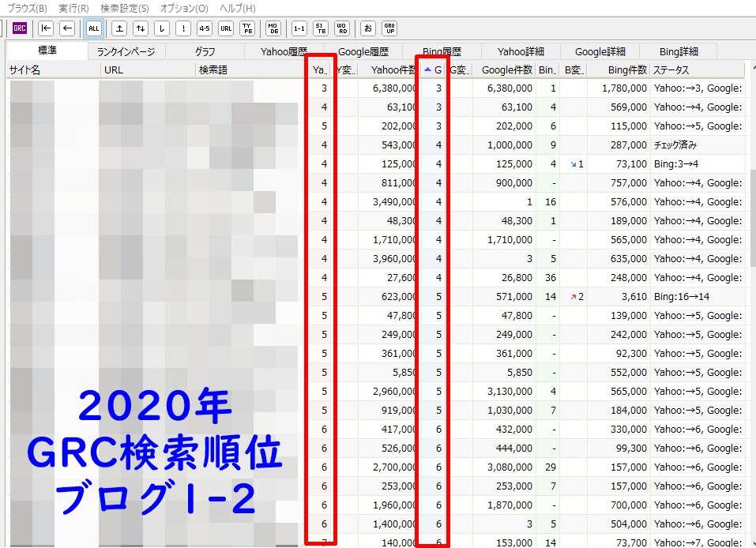Click the purple GRC toolbar icon
This screenshot has height=548, width=756.
(19, 28)
